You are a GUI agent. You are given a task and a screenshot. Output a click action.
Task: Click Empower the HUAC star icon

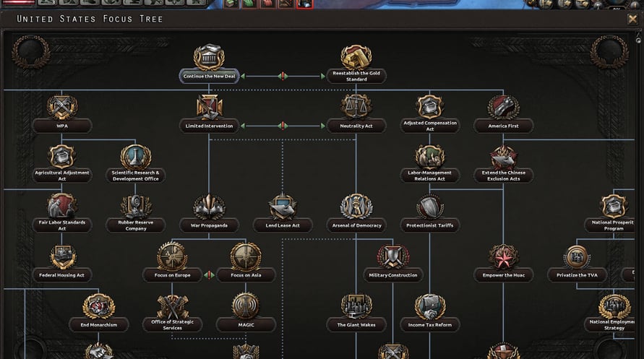(x=504, y=257)
